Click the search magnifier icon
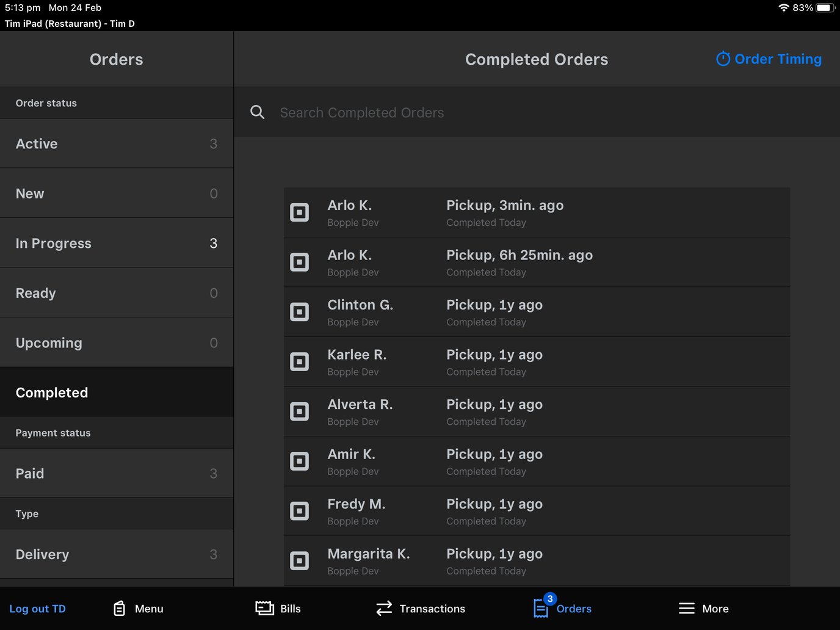Image resolution: width=840 pixels, height=630 pixels. pos(257,112)
